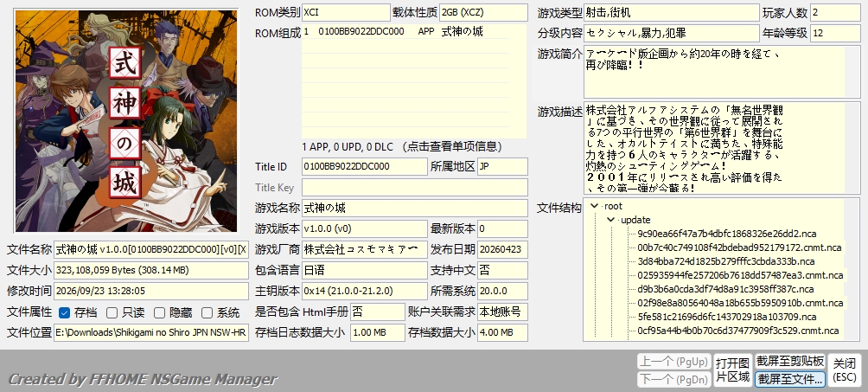Click the 文件名称 file name field
The width and height of the screenshot is (868, 392).
tap(151, 249)
